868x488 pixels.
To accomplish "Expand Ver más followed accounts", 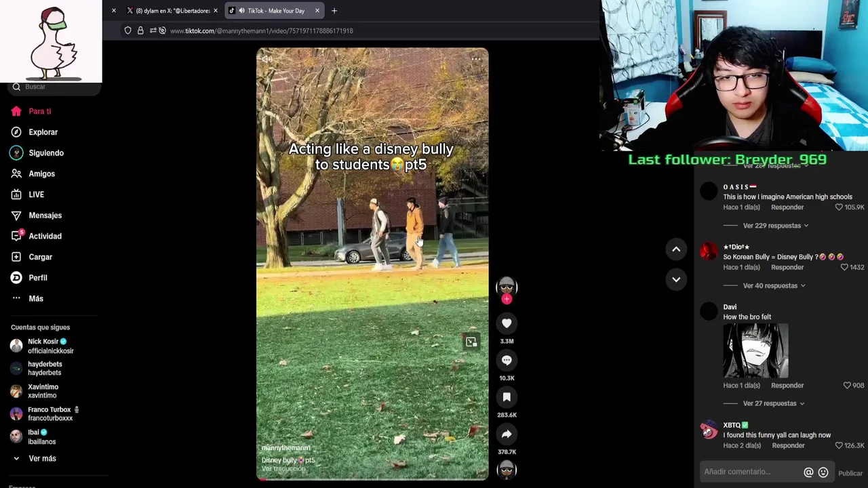I will (x=42, y=459).
